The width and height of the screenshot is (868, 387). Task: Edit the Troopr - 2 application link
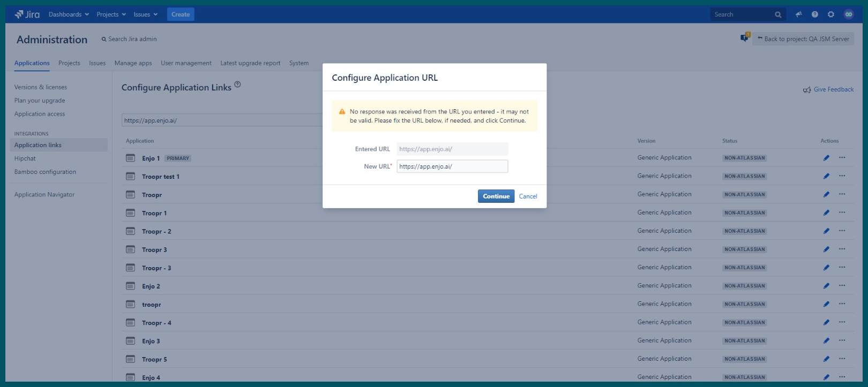pos(826,231)
